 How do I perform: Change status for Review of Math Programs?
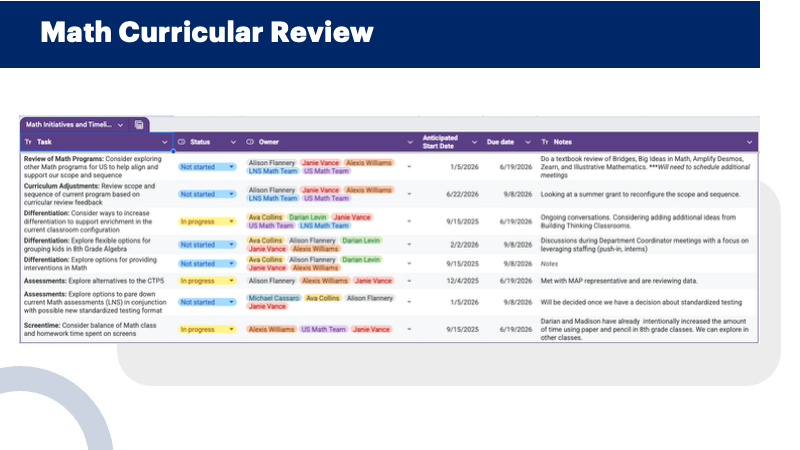(207, 166)
